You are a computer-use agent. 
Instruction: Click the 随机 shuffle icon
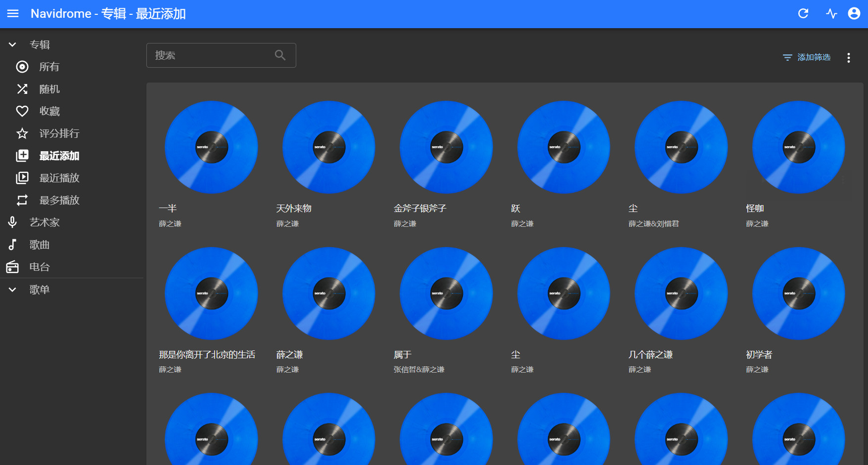(x=22, y=89)
